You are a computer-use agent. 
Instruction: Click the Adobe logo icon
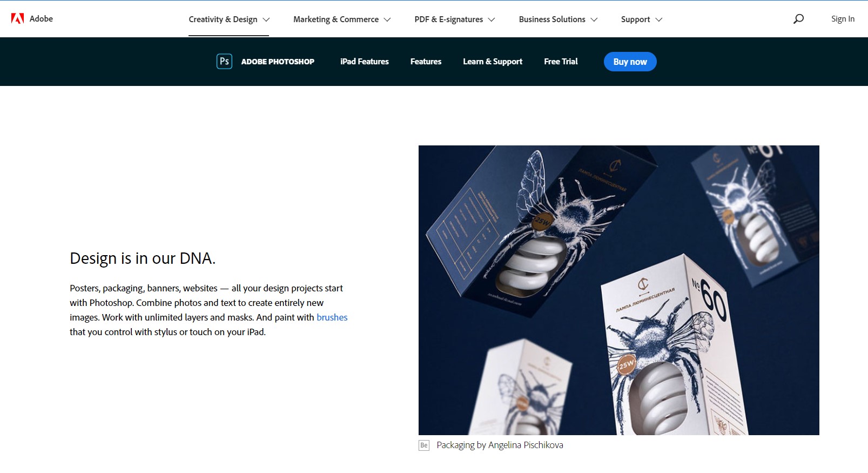coord(17,18)
